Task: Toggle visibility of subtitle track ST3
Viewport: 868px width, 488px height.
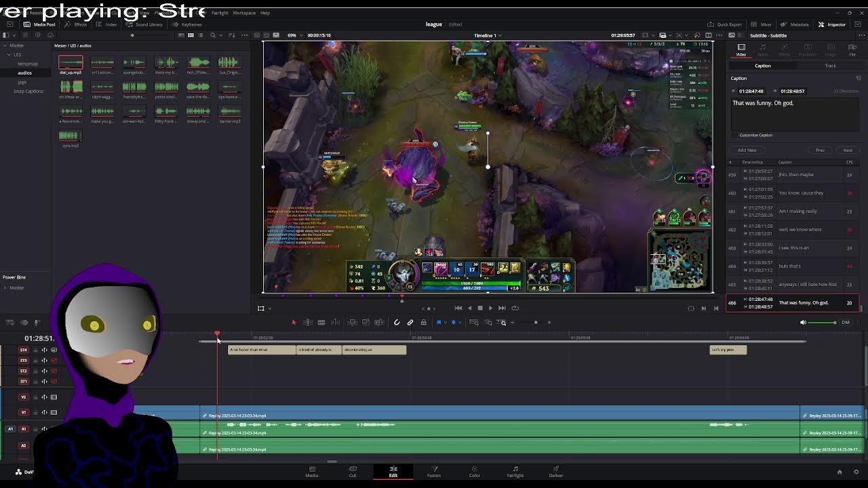Action: click(54, 361)
